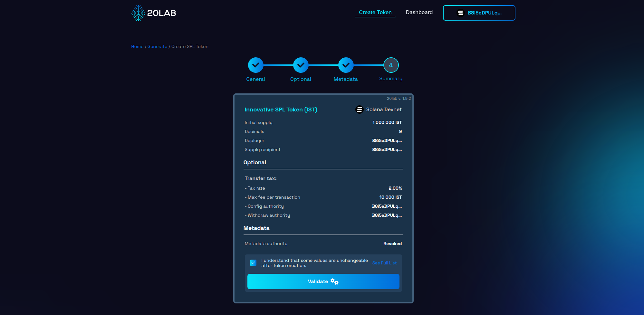Click the Optional step checkmark circle
This screenshot has height=315, width=644.
tap(301, 65)
